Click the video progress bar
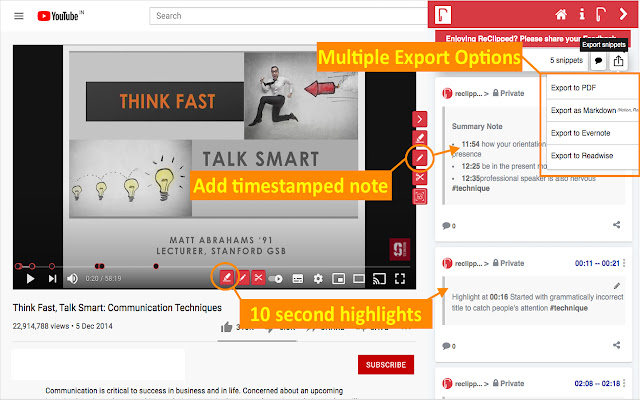The image size is (640, 400). pos(214,267)
